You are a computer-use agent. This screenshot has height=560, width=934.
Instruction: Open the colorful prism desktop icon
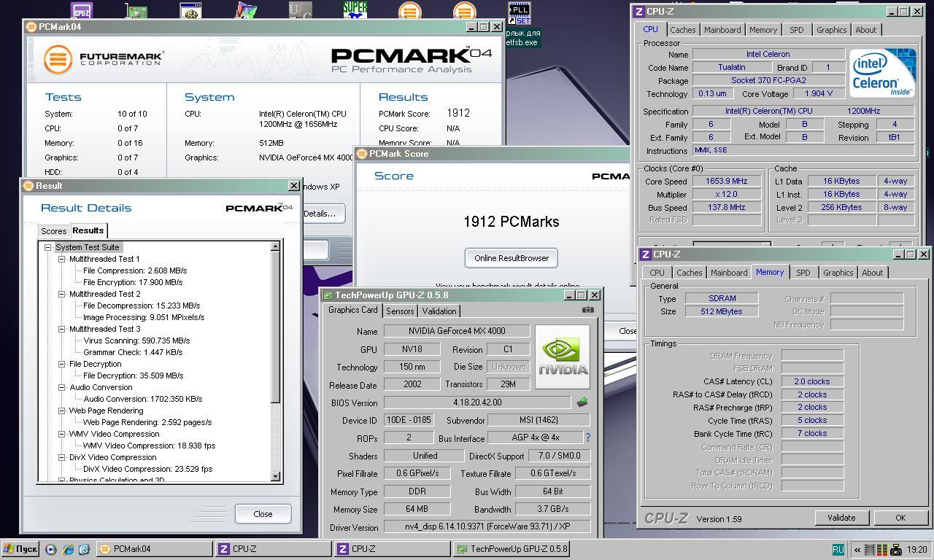246,10
